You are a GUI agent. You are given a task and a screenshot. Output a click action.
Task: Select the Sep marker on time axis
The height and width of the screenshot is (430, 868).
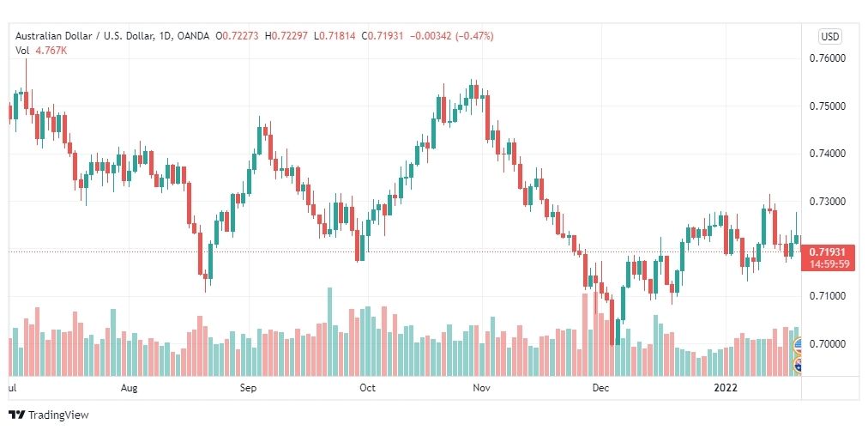pos(249,388)
